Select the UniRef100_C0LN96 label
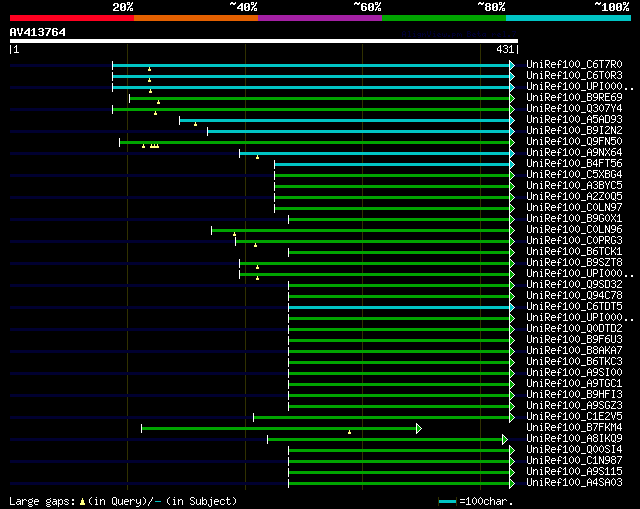 coord(574,230)
